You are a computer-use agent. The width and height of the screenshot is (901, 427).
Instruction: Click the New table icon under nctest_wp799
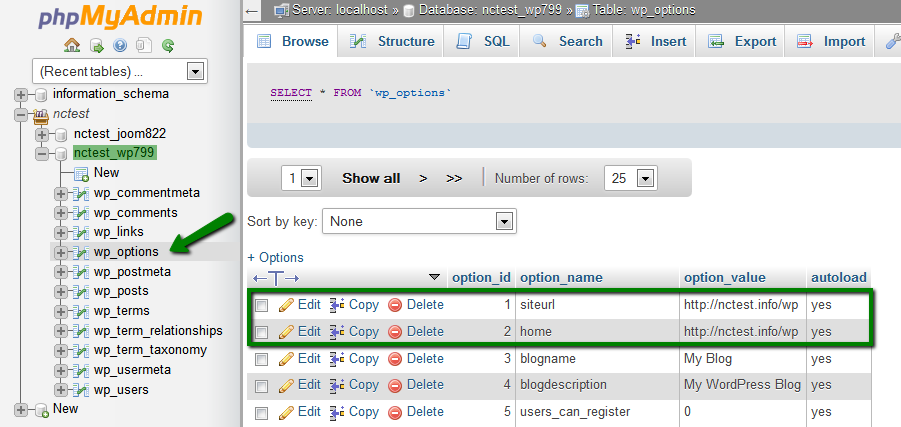[82, 173]
